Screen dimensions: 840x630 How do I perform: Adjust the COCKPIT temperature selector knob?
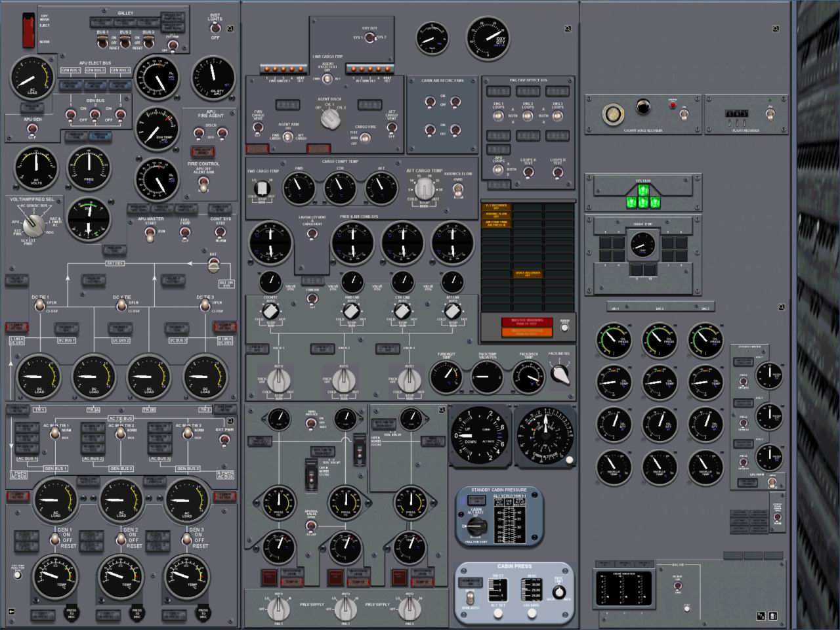click(270, 312)
